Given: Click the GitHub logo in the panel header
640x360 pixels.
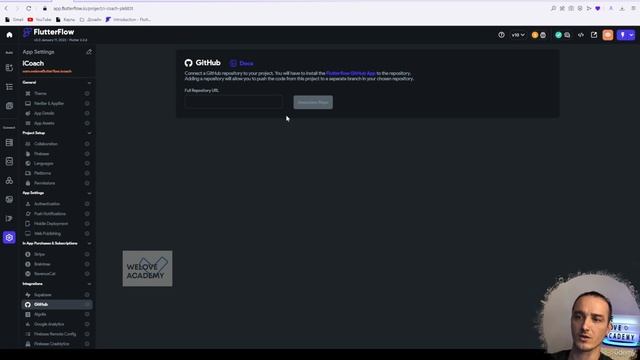Looking at the screenshot, I should (x=188, y=63).
